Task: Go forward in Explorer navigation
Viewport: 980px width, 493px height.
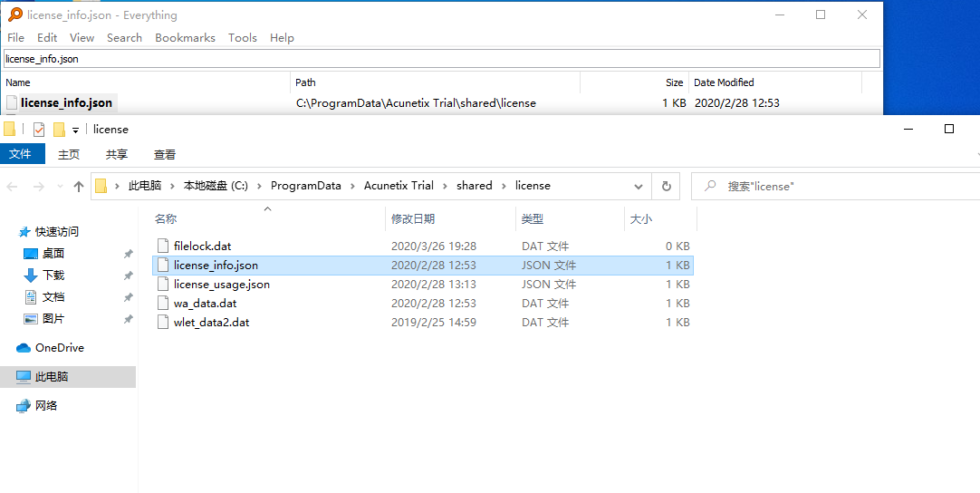Action: tap(39, 187)
